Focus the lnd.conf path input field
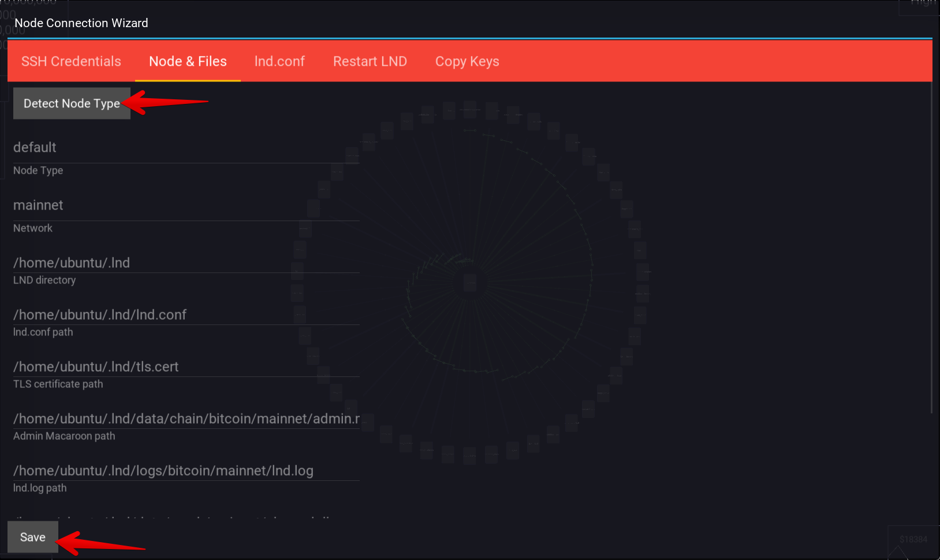 [x=186, y=315]
